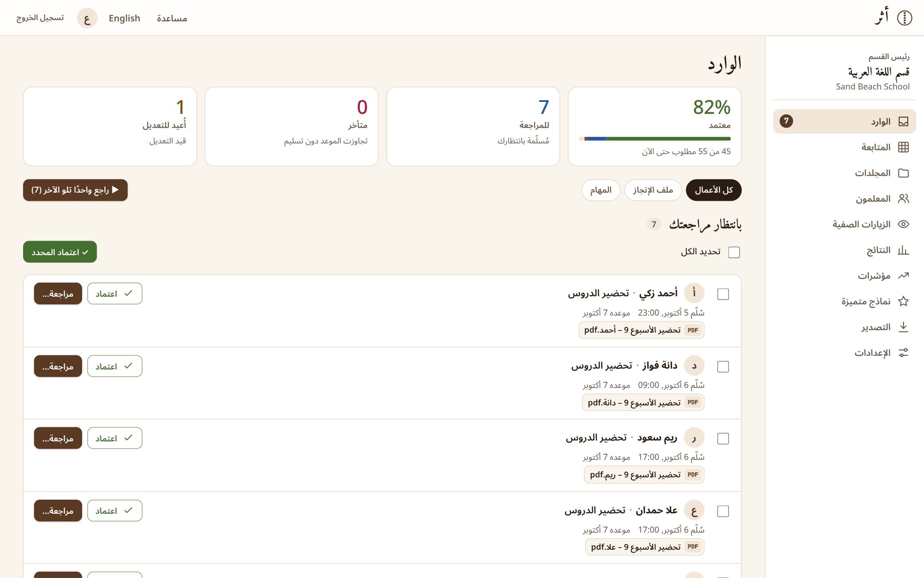924x578 pixels.
Task: Select checkbox for أحمد زكي submission
Action: [x=723, y=294]
